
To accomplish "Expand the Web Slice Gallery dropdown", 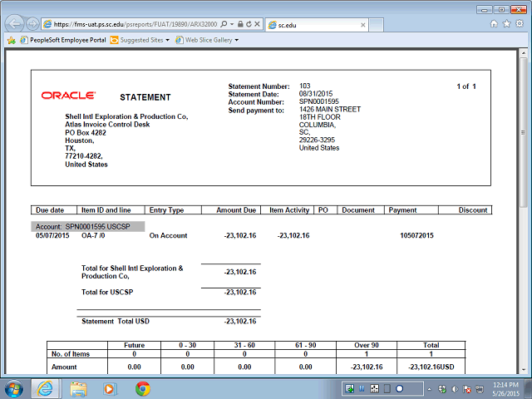I will coord(236,40).
